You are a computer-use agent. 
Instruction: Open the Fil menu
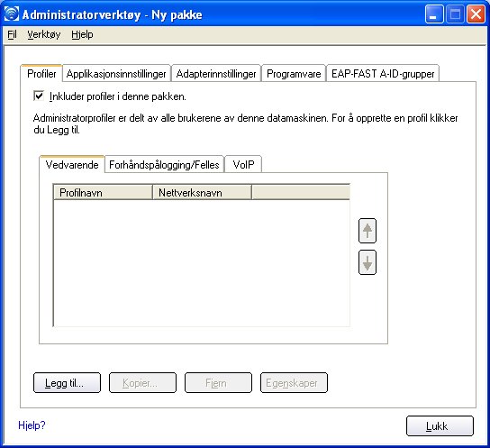click(x=12, y=34)
